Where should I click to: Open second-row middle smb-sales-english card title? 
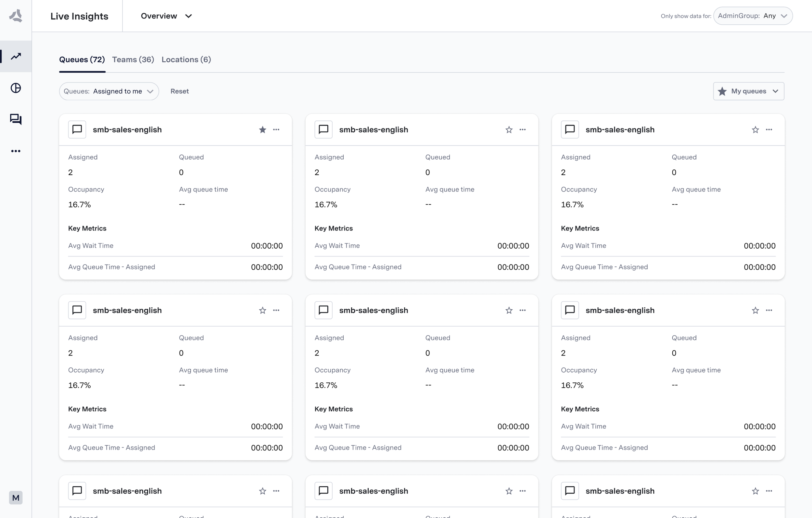[x=373, y=310]
